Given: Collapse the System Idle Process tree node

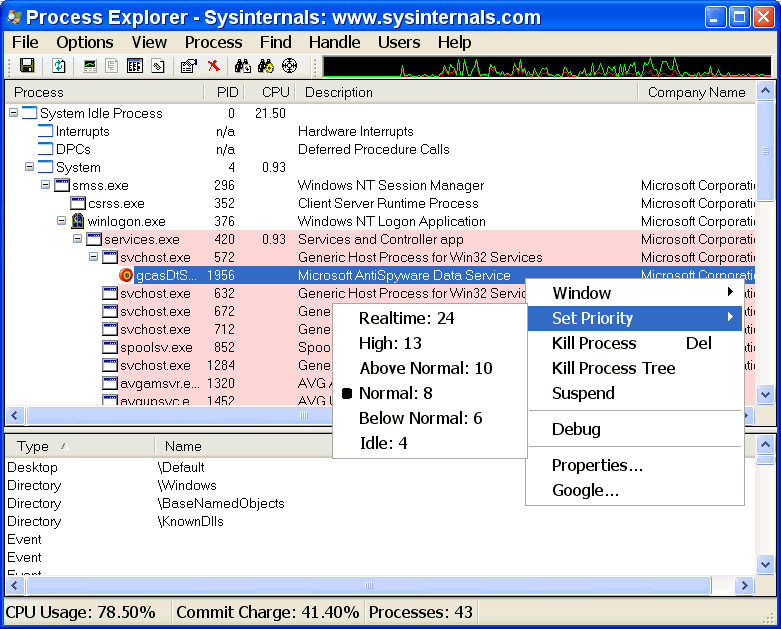Looking at the screenshot, I should click(13, 113).
